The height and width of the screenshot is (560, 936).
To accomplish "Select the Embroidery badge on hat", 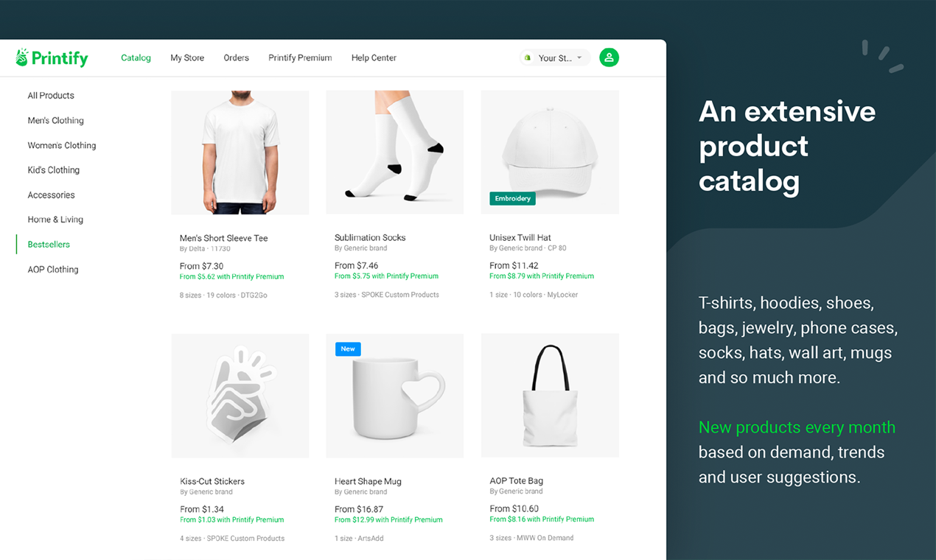I will 513,198.
